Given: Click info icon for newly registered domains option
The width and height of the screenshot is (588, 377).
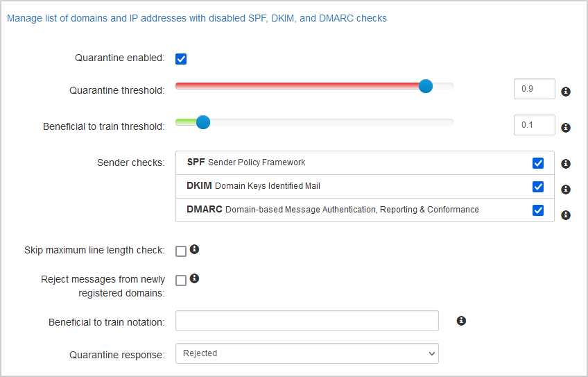Looking at the screenshot, I should (x=195, y=278).
